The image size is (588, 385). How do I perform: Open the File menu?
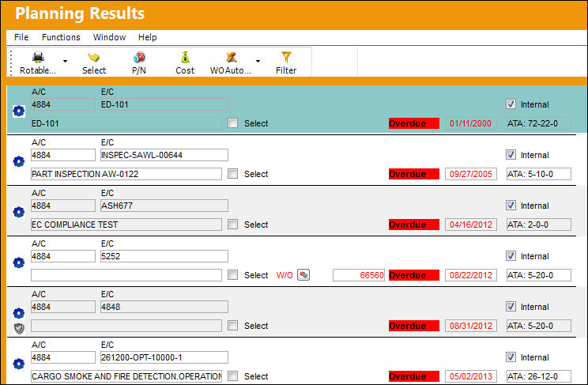(21, 37)
